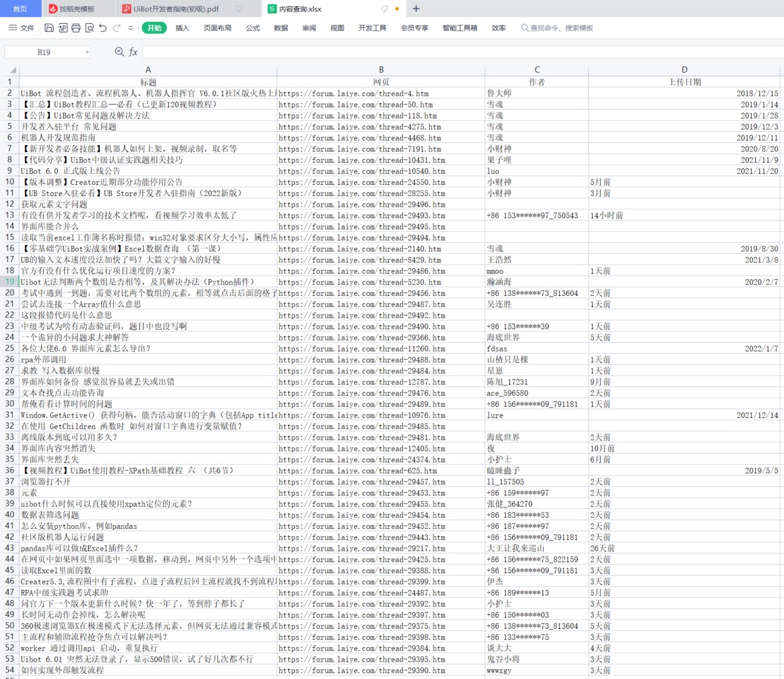Switch to the 找稻壳模板 tab
The height and width of the screenshot is (679, 784).
77,9
